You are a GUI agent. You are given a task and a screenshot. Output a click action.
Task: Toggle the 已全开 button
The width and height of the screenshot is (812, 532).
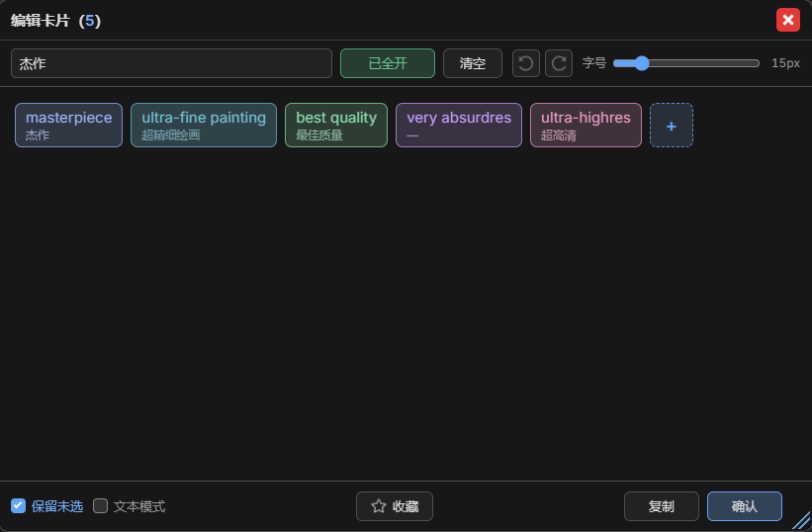pos(388,63)
